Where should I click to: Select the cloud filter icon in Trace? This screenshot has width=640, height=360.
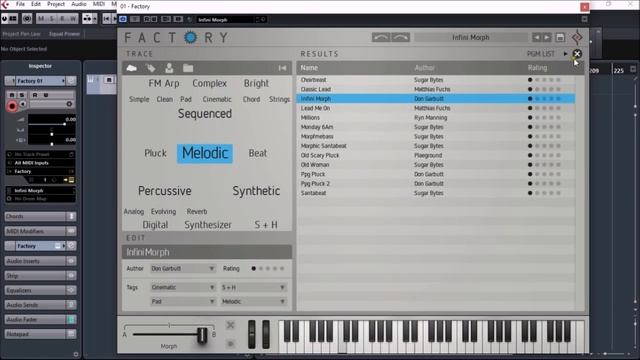(131, 68)
